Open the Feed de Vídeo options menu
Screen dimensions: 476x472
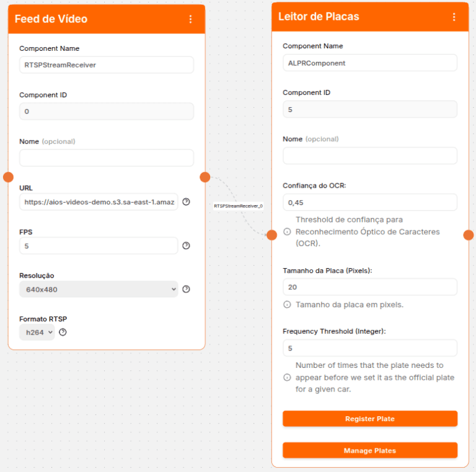pyautogui.click(x=190, y=19)
